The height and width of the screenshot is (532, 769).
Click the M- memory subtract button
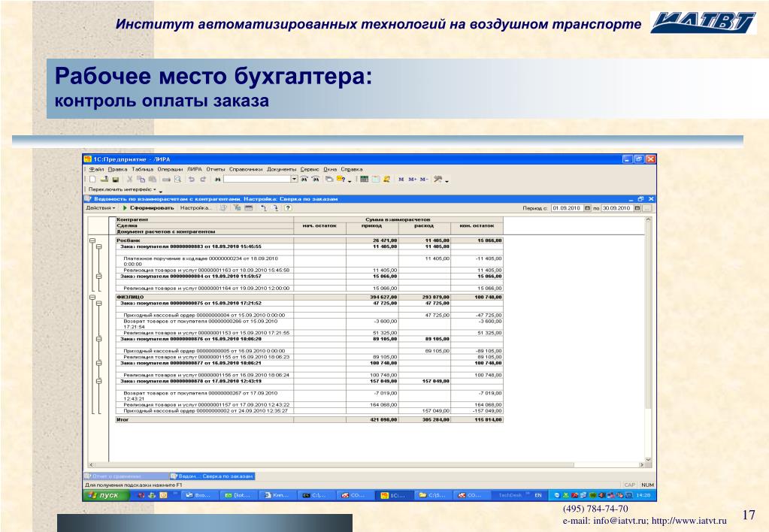point(424,180)
